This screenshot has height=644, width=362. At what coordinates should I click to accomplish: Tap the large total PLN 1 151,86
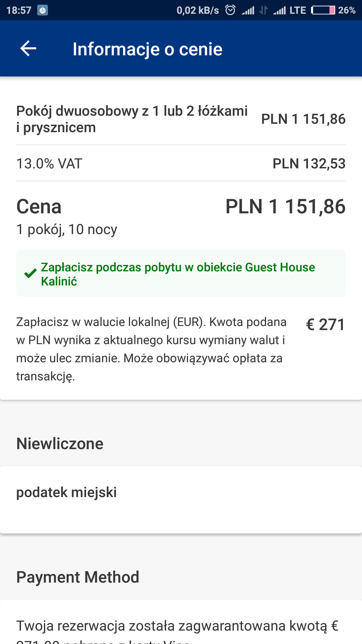pyautogui.click(x=285, y=206)
